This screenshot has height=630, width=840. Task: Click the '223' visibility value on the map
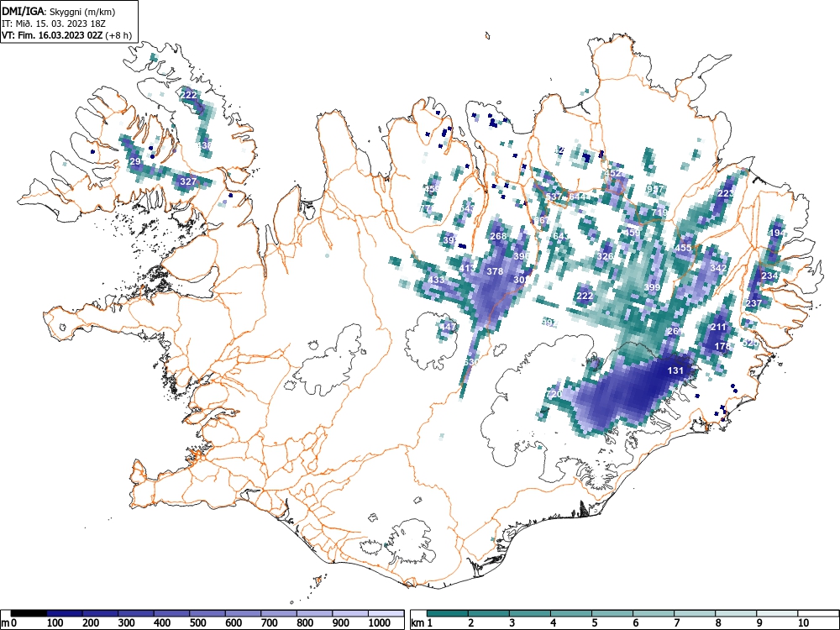tap(726, 193)
